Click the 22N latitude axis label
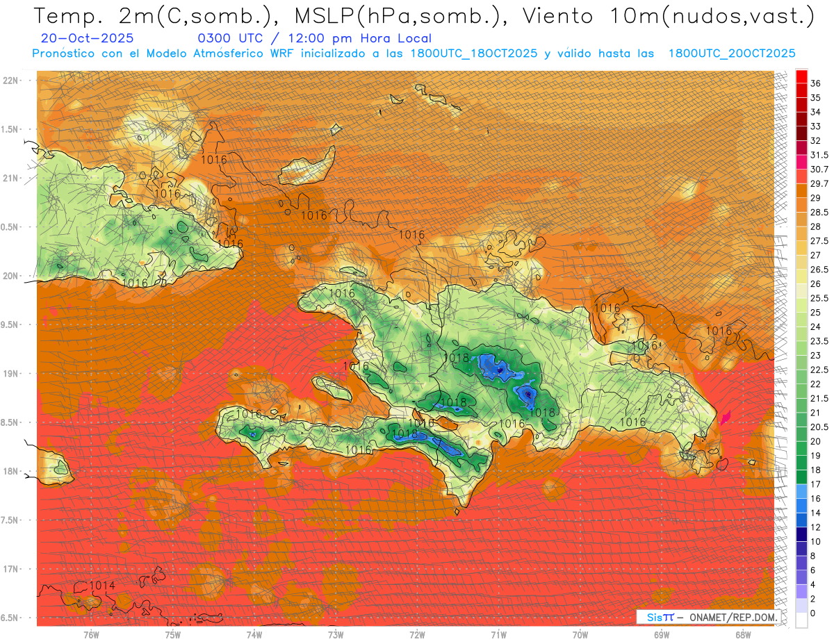 [12, 80]
